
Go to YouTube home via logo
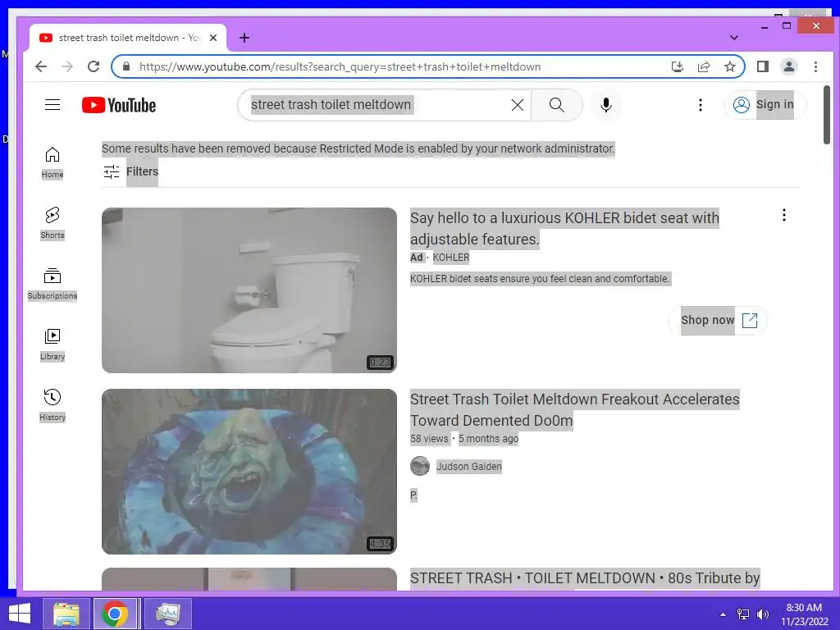[x=119, y=105]
